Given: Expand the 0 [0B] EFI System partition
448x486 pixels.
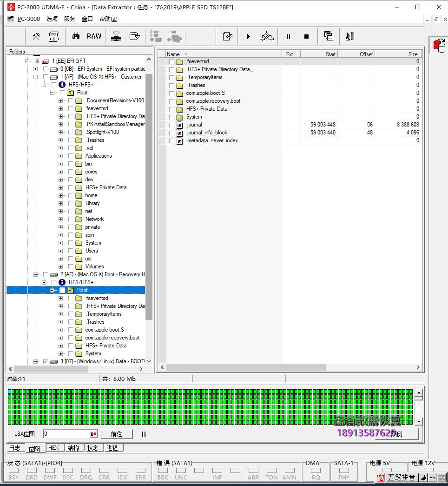Looking at the screenshot, I should point(36,69).
